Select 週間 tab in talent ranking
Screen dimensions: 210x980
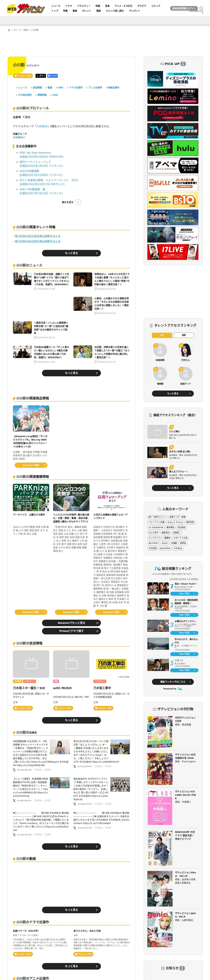[184, 335]
